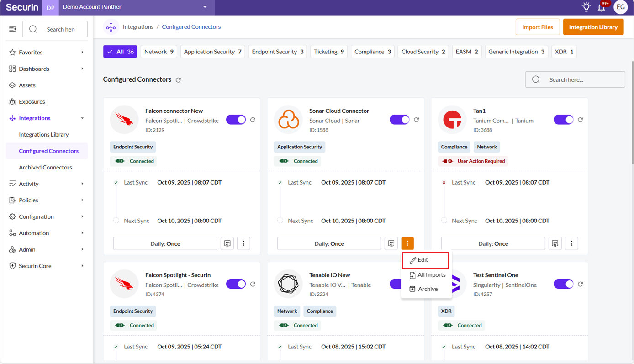Open Integrations Library in sidebar
This screenshot has width=634, height=364.
pyautogui.click(x=44, y=135)
